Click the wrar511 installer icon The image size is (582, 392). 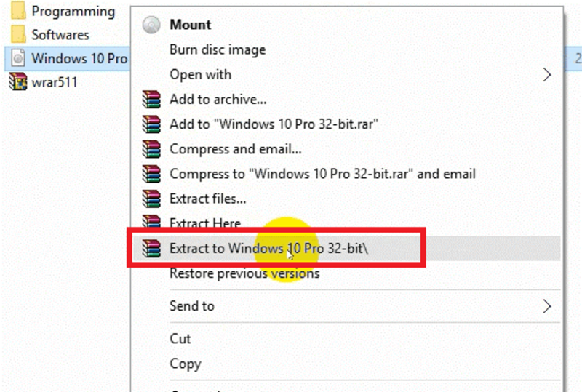[18, 81]
